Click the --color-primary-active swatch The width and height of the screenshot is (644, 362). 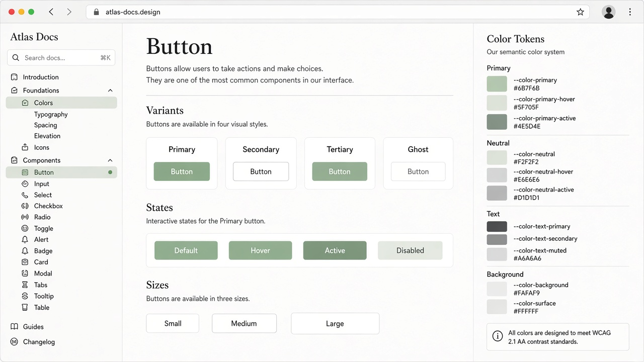(x=497, y=122)
